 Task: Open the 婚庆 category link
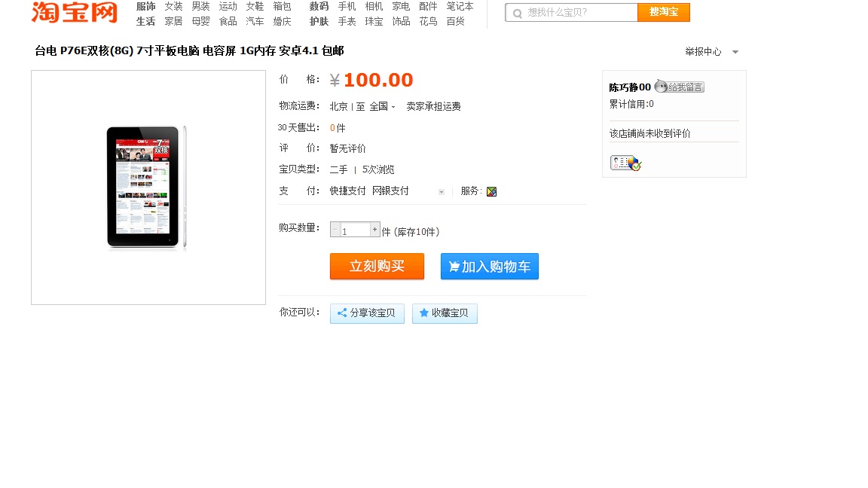pyautogui.click(x=282, y=21)
